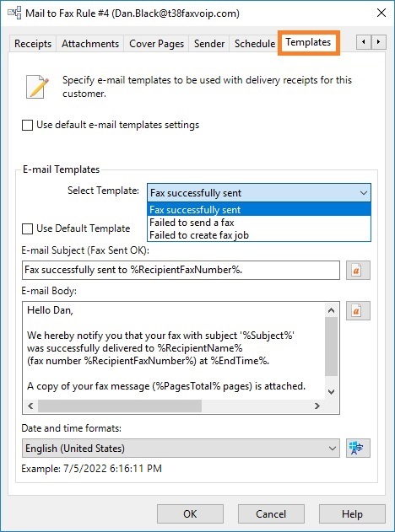Click the tab strip's left arrow
The image size is (395, 532).
364,42
